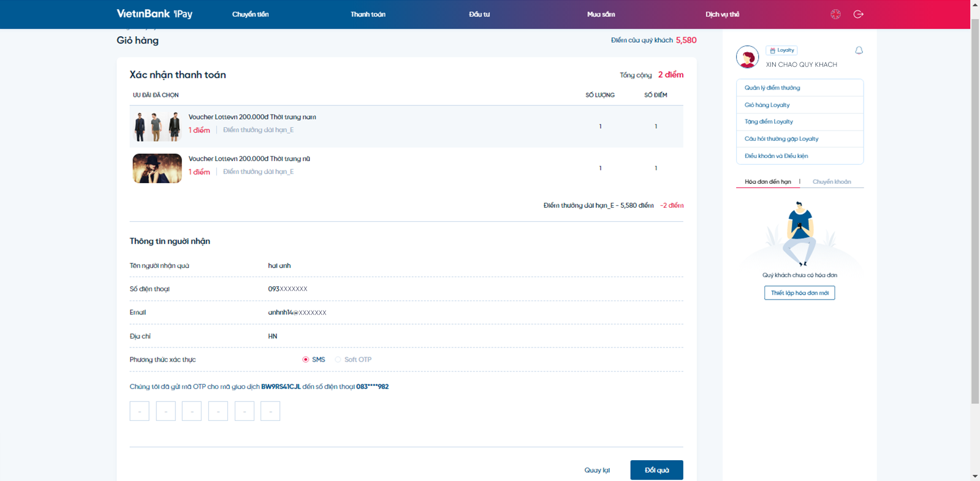Open Giỏ hàng Loyalty sidebar link

[767, 105]
